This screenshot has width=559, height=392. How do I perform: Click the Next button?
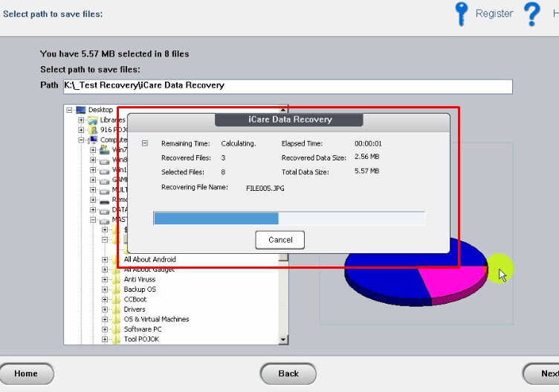click(543, 373)
